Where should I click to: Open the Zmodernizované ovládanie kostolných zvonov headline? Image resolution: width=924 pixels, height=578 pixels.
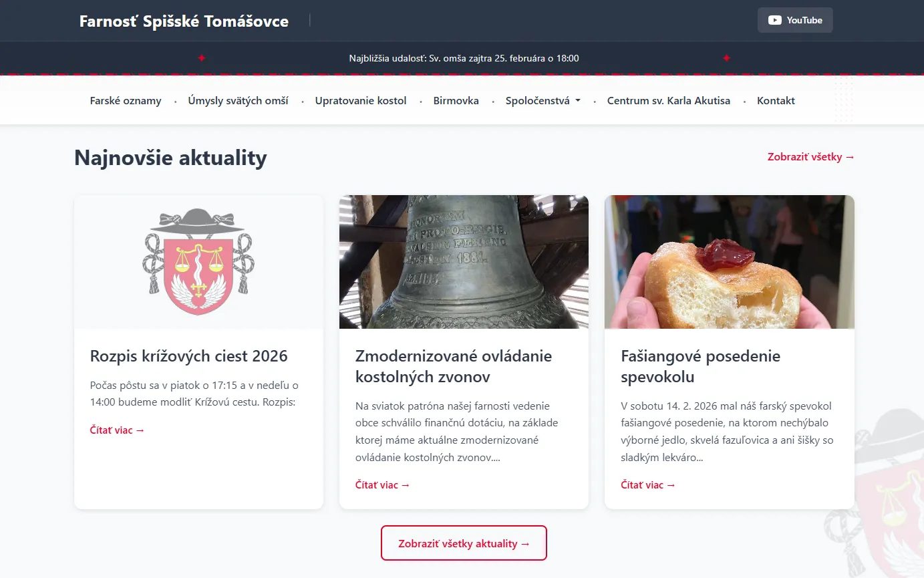tap(454, 366)
